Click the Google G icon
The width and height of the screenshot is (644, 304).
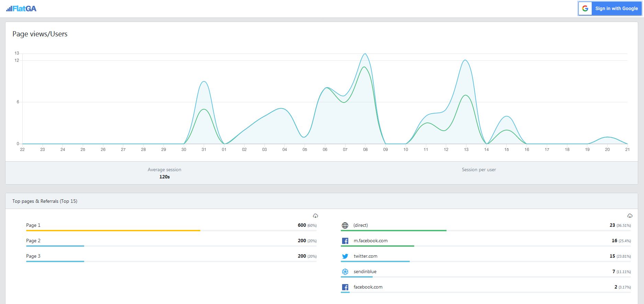click(585, 9)
